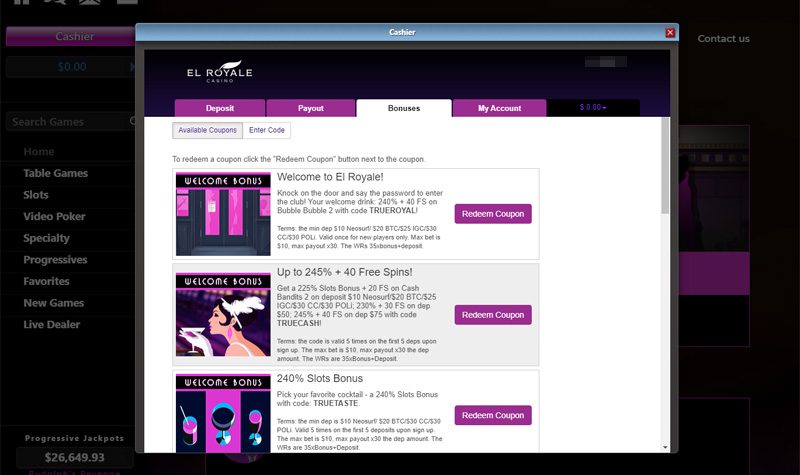This screenshot has height=475, width=800.
Task: Open the Favorites category
Action: tap(46, 281)
